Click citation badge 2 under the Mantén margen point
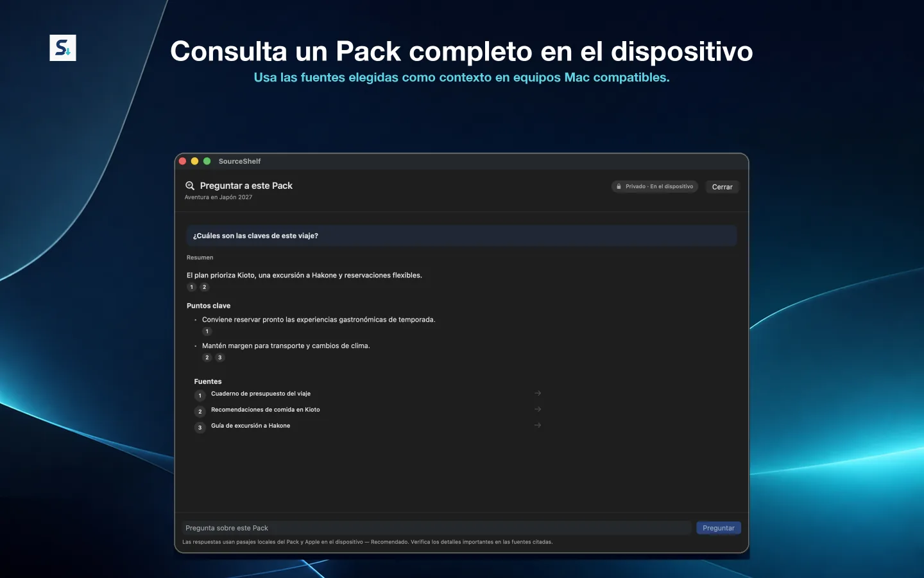924x578 pixels. coord(207,358)
